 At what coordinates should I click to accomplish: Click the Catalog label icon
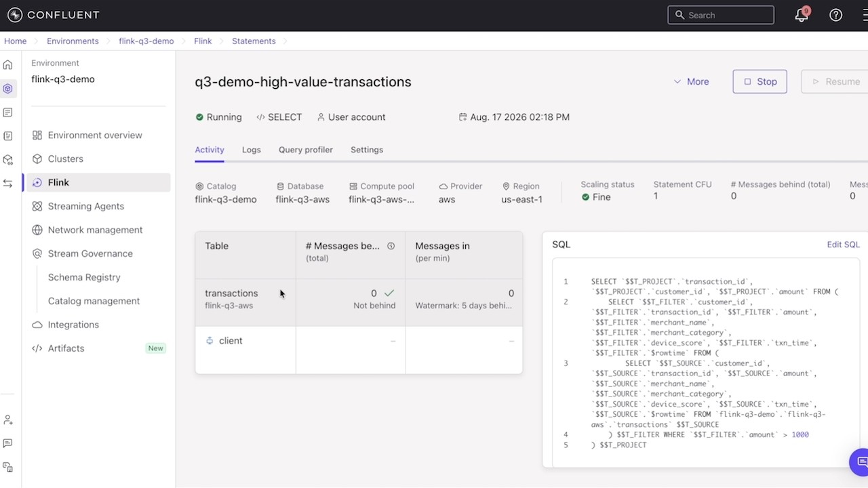tap(199, 186)
